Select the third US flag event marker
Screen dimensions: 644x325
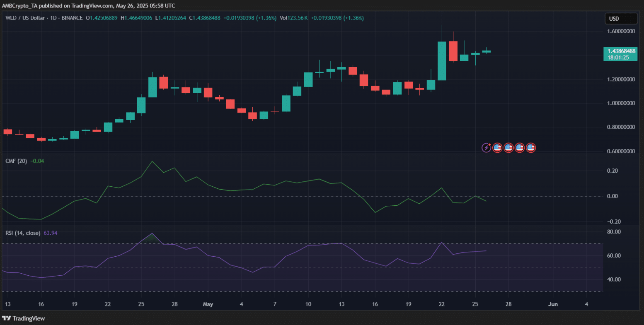(520, 147)
